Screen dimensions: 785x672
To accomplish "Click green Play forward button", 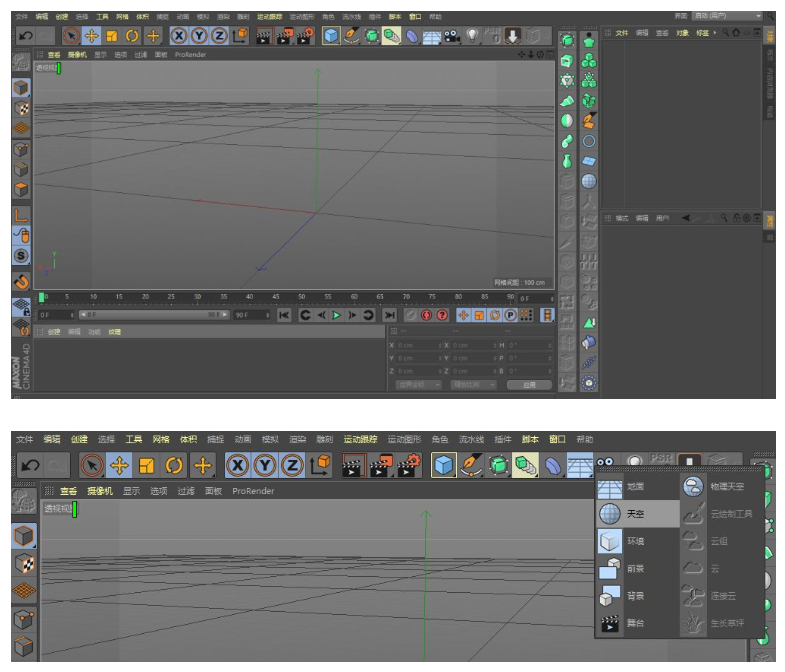I will click(x=337, y=315).
